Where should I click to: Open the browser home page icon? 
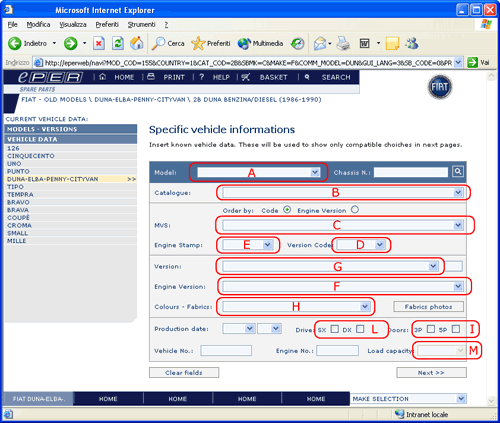point(137,43)
